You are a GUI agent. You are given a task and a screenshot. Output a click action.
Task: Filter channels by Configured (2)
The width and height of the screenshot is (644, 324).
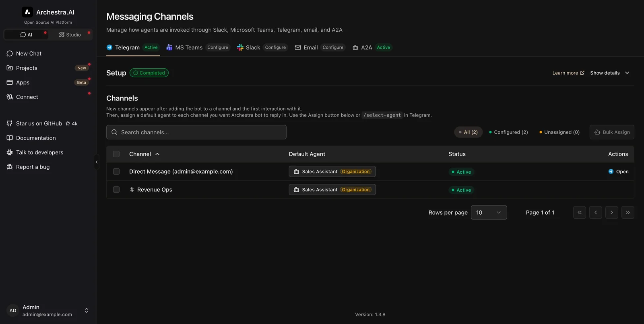point(508,132)
